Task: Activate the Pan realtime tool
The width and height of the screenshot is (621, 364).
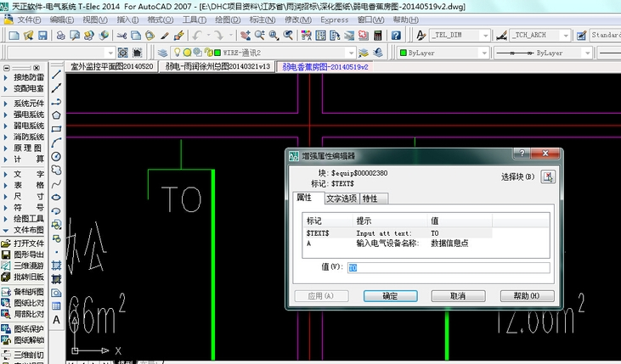Action: tap(246, 36)
